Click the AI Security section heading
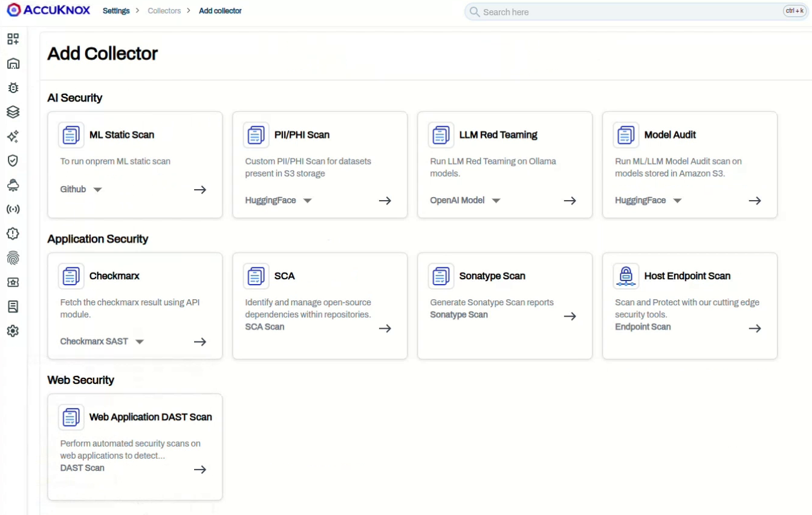812x515 pixels. click(x=75, y=98)
